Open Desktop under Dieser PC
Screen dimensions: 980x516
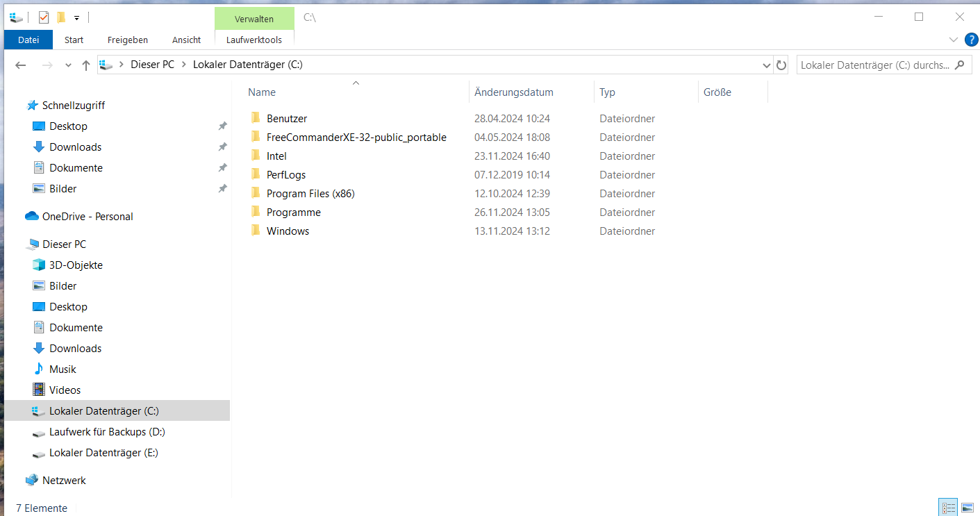[68, 307]
